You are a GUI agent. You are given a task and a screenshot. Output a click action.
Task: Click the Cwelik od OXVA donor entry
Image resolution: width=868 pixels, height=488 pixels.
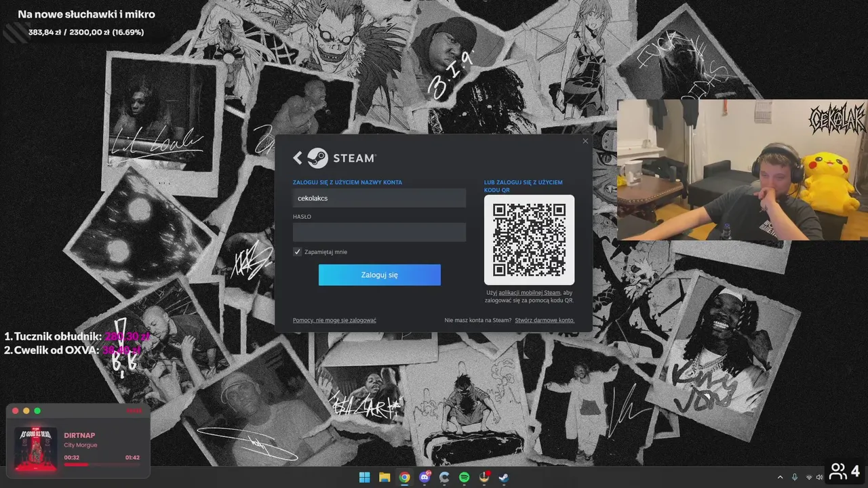pos(72,350)
